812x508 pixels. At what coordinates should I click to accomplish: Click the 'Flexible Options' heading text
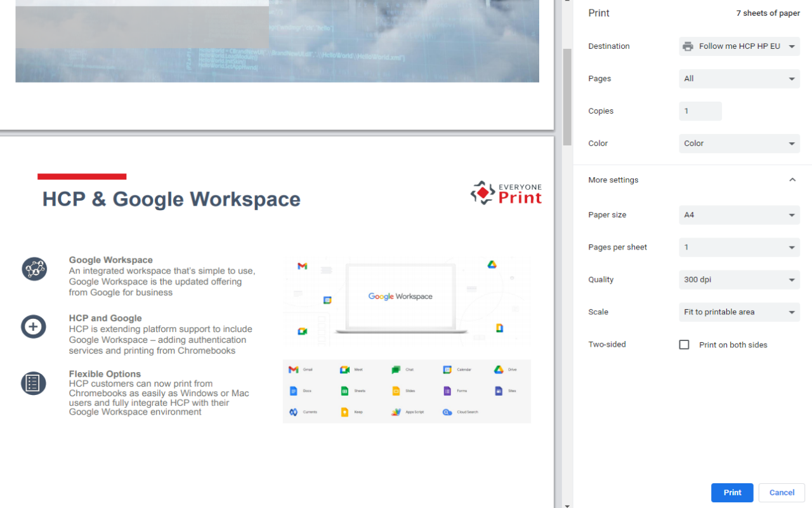105,374
